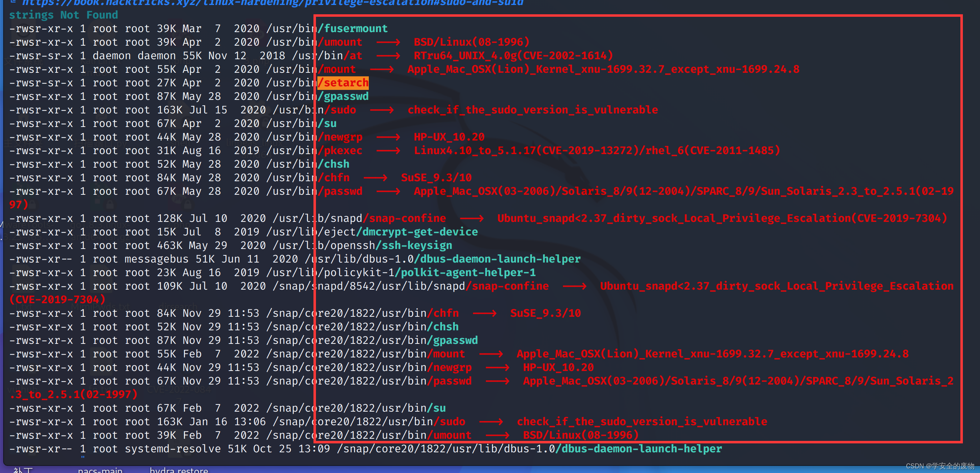Select /chfn in the /snap/core20 row

(443, 314)
